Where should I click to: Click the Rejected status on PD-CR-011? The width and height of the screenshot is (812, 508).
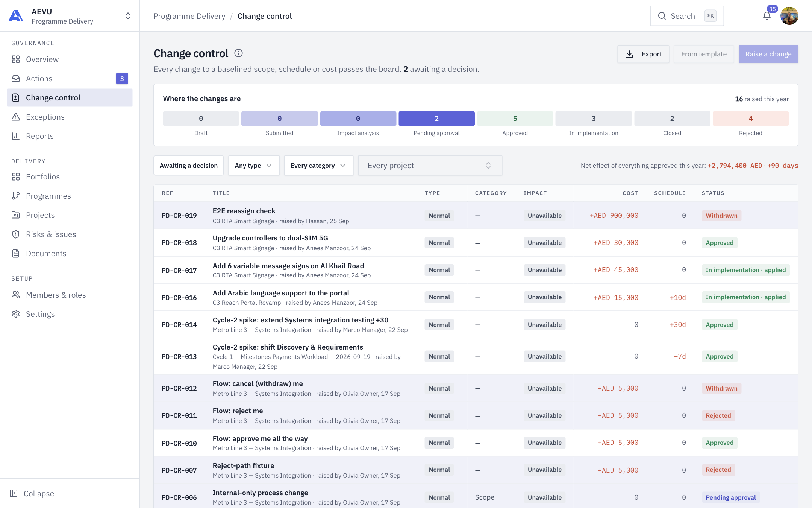[x=718, y=415]
